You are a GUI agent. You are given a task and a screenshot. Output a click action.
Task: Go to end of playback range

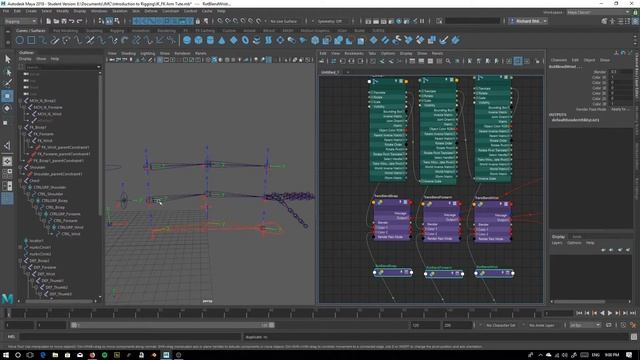click(x=633, y=313)
